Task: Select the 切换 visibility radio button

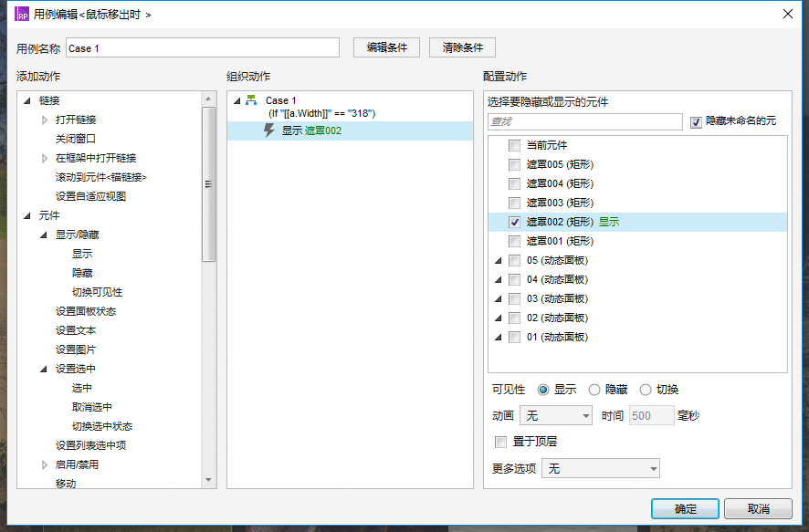Action: pyautogui.click(x=646, y=390)
